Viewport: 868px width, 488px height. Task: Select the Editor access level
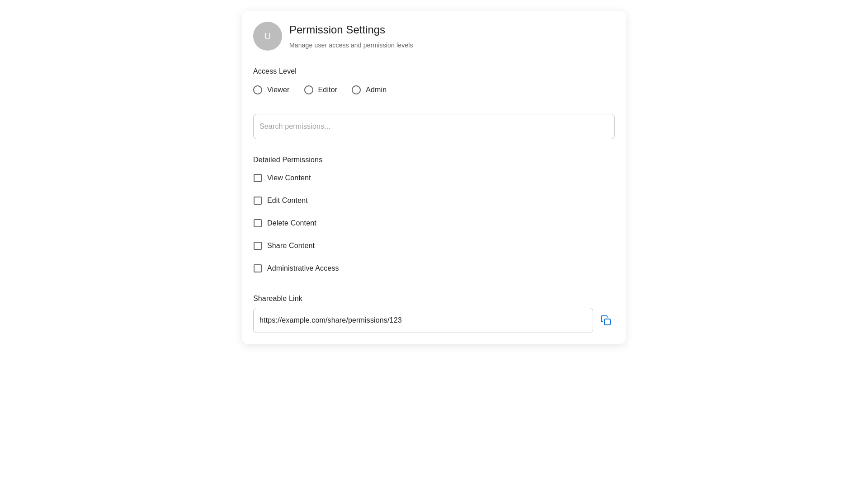click(x=309, y=89)
